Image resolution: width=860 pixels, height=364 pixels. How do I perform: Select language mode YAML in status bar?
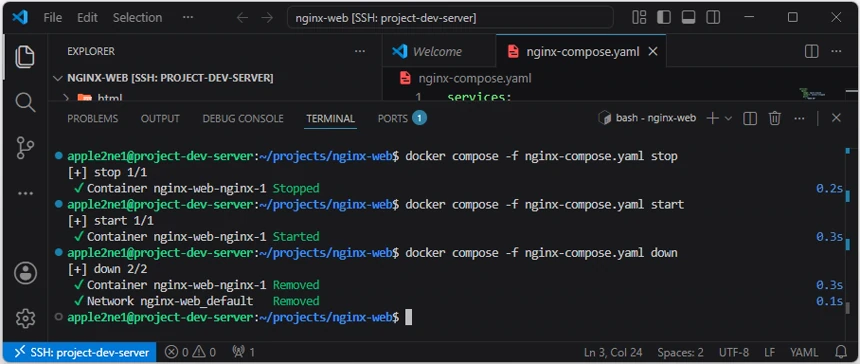coord(804,352)
